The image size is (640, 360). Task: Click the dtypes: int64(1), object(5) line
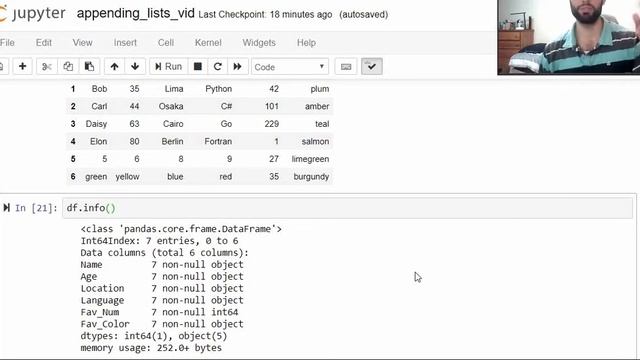[x=153, y=336]
